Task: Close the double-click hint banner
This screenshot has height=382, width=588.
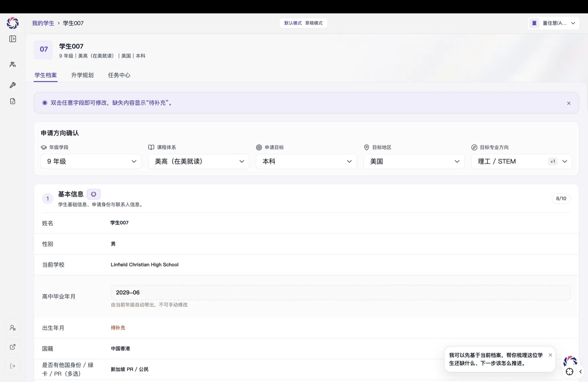Action: coord(569,103)
